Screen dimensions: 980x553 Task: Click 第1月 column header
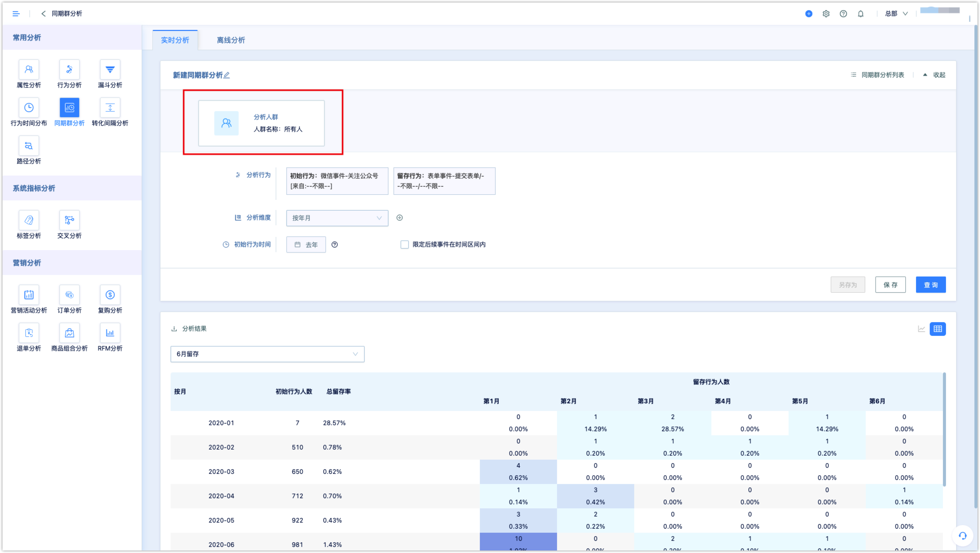point(491,401)
